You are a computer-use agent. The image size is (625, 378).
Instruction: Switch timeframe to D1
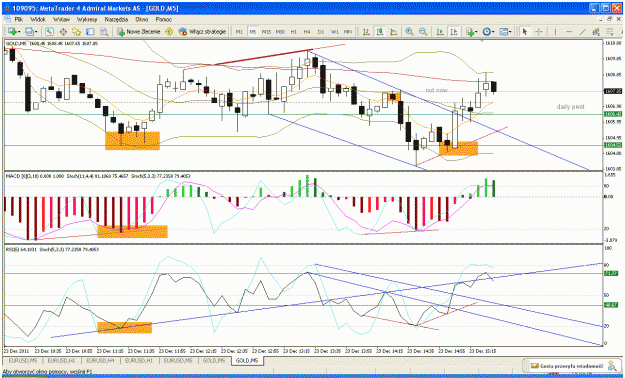tap(321, 32)
